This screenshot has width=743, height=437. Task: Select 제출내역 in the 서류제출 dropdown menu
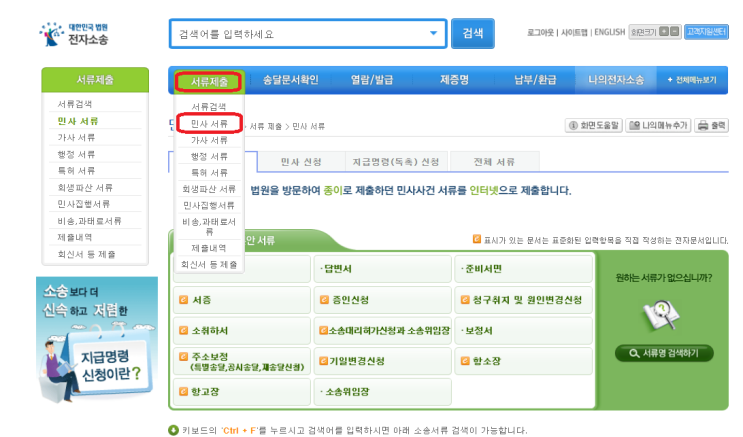pyautogui.click(x=209, y=248)
